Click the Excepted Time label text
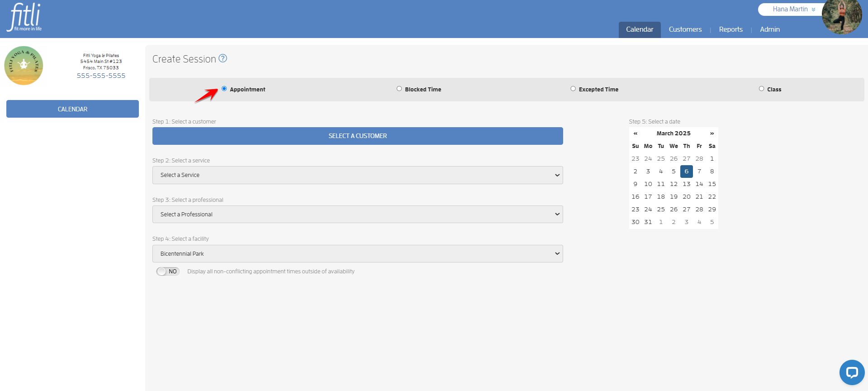This screenshot has width=868, height=391. (x=598, y=90)
